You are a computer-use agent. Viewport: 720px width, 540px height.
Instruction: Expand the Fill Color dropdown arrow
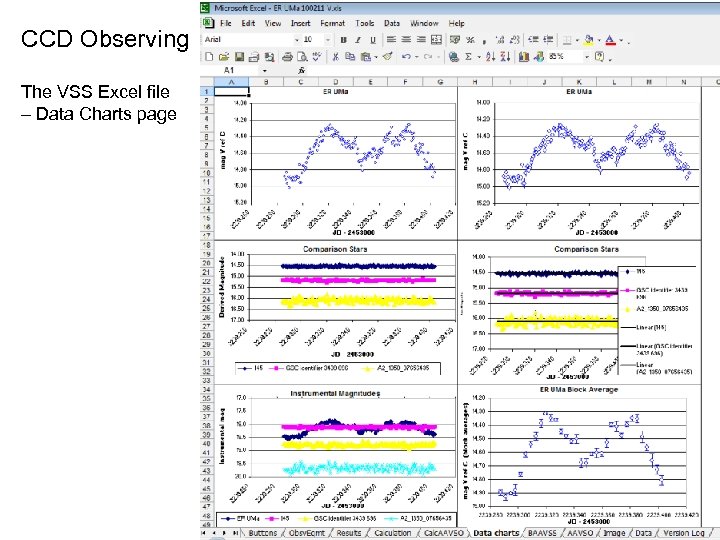tap(599, 40)
